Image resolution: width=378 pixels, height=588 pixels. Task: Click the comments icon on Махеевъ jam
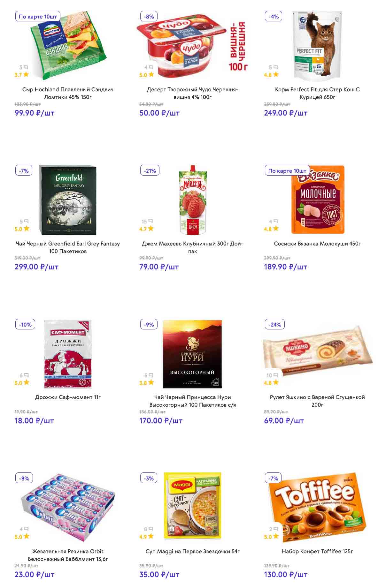click(151, 221)
